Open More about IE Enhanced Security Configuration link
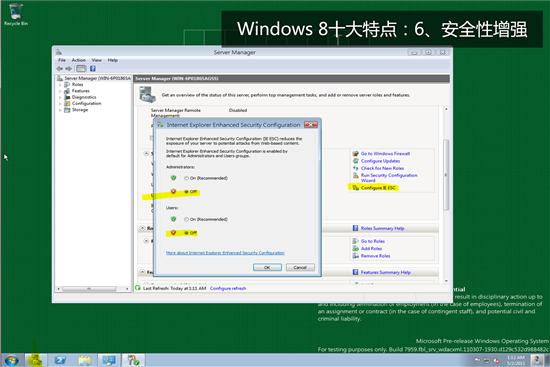The image size is (550, 367). [x=225, y=253]
